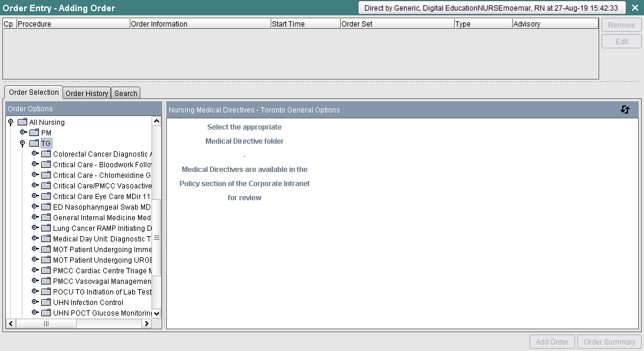Screen dimensions: 644x351
Task: Click the Critical Care - Bloodwork folder icon
Action: click(x=47, y=164)
